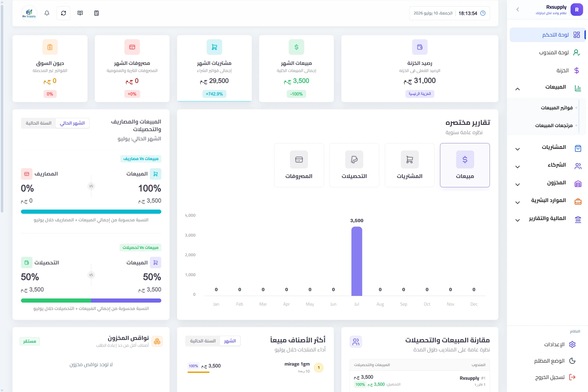Open لوحة التحكم in sidebar
This screenshot has width=588, height=392.
click(x=548, y=35)
